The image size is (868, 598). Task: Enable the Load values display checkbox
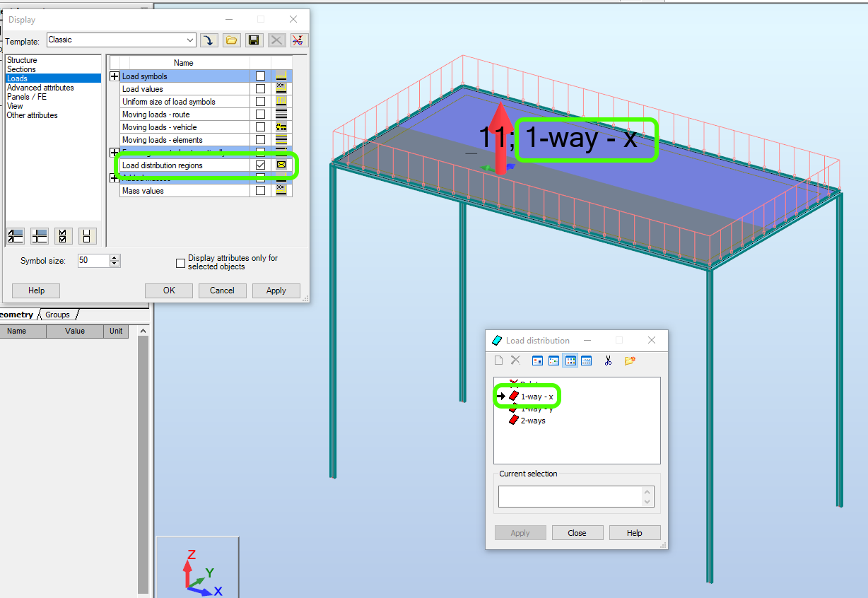(x=260, y=88)
